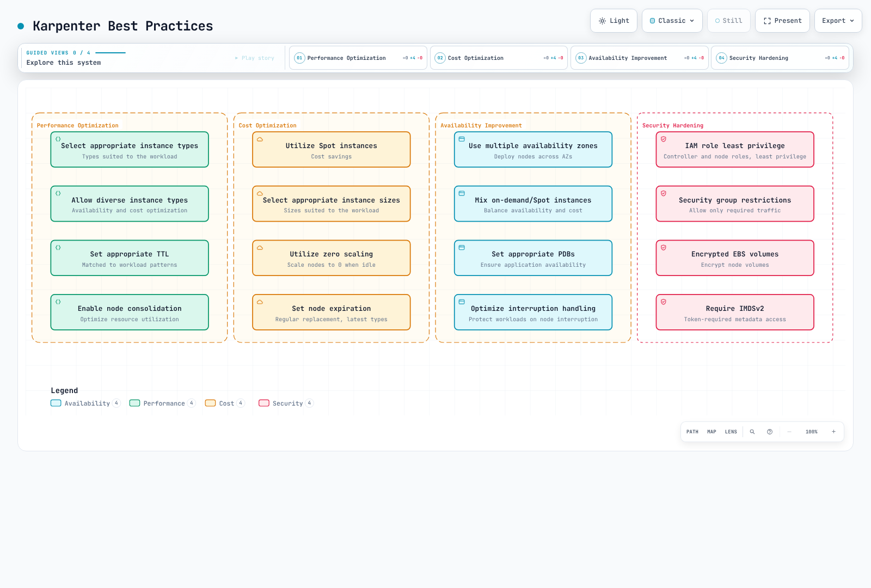Click the Karpenter Best Practices title
The image size is (871, 588).
click(x=123, y=26)
